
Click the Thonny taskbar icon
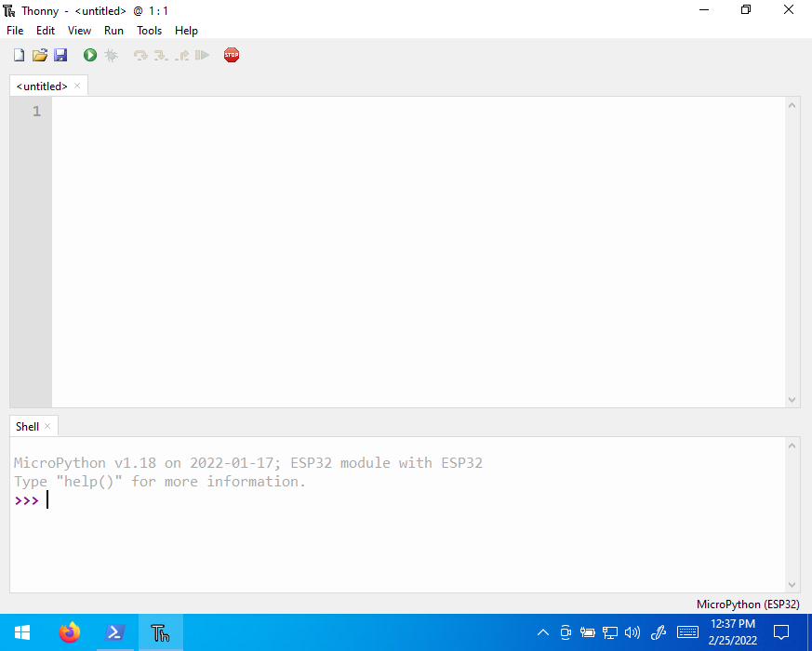161,632
